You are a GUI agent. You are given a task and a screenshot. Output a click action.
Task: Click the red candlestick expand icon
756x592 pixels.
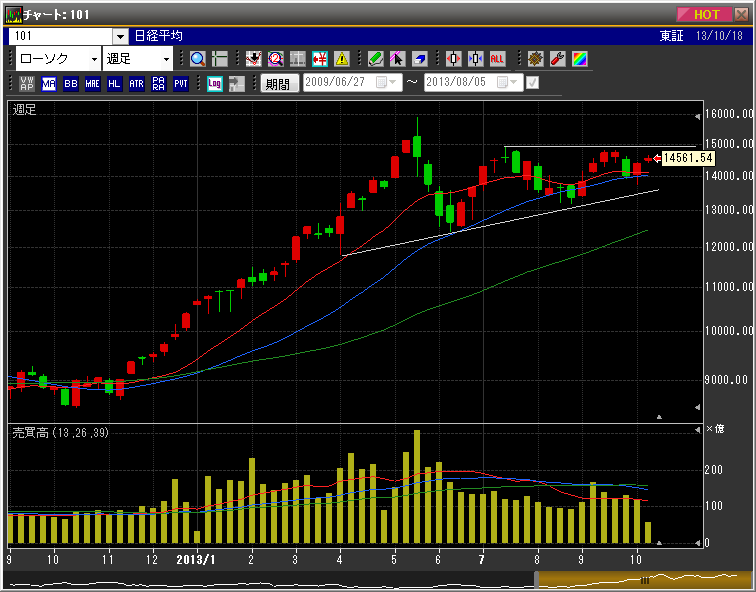(453, 59)
